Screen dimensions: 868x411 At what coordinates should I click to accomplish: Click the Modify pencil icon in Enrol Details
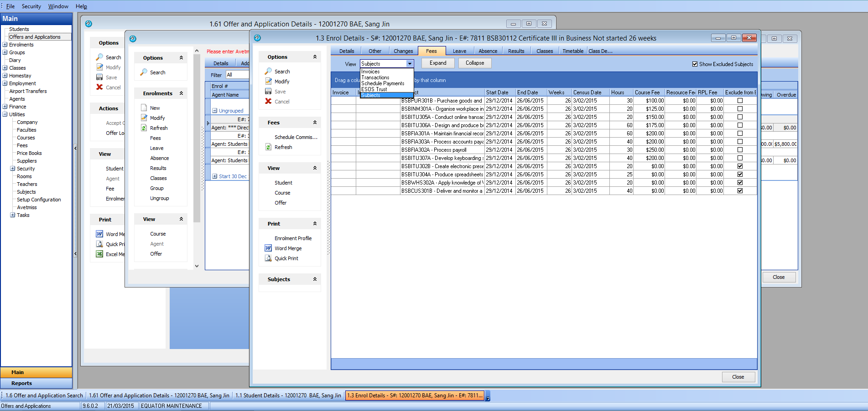[x=268, y=82]
